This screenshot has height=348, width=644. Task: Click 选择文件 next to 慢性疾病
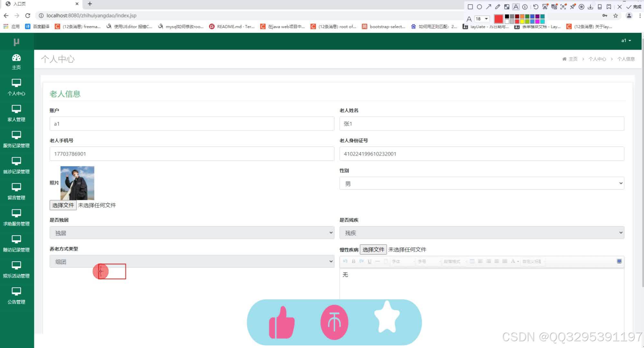(x=373, y=249)
